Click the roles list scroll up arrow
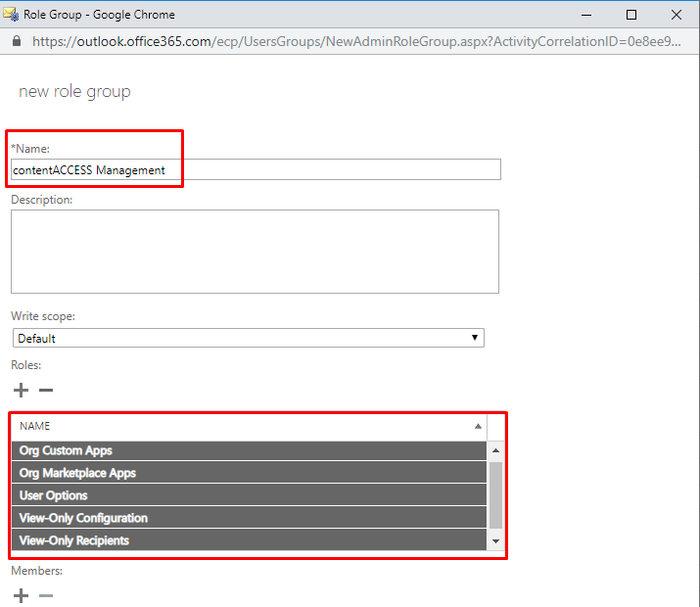 point(495,450)
